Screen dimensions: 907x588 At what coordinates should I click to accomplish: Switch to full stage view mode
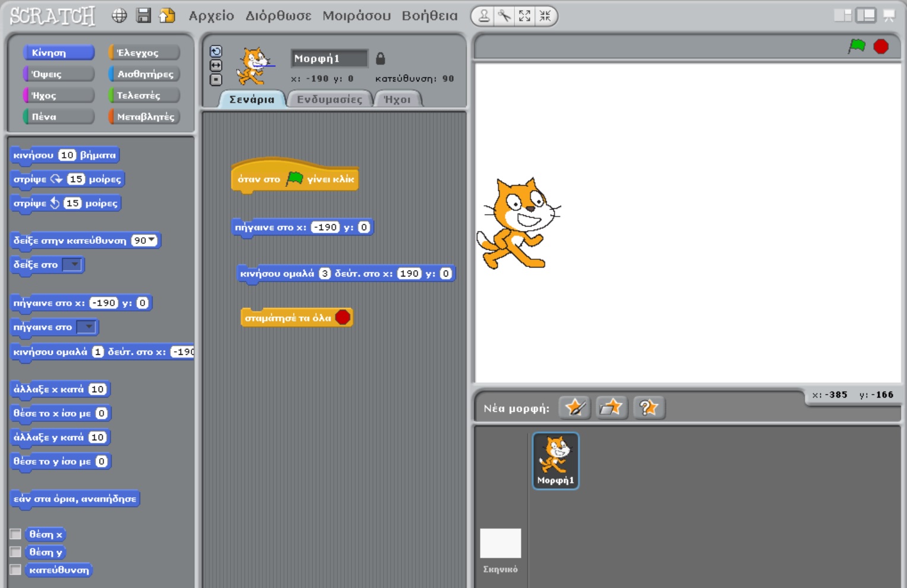pyautogui.click(x=866, y=15)
